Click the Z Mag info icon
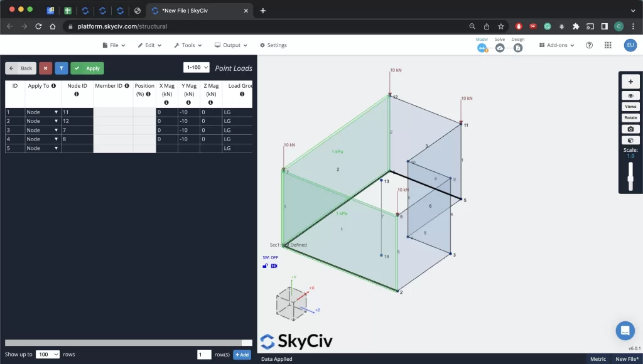 pos(211,102)
